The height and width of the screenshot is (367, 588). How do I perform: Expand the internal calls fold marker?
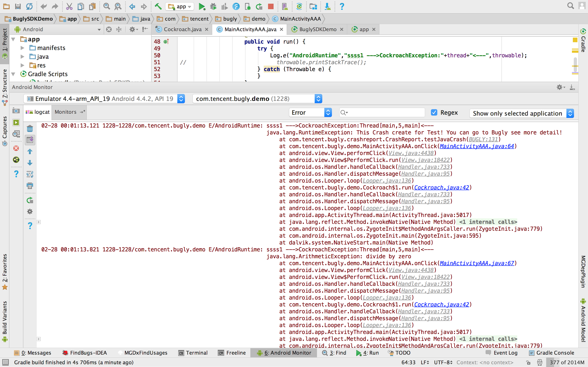39,222
